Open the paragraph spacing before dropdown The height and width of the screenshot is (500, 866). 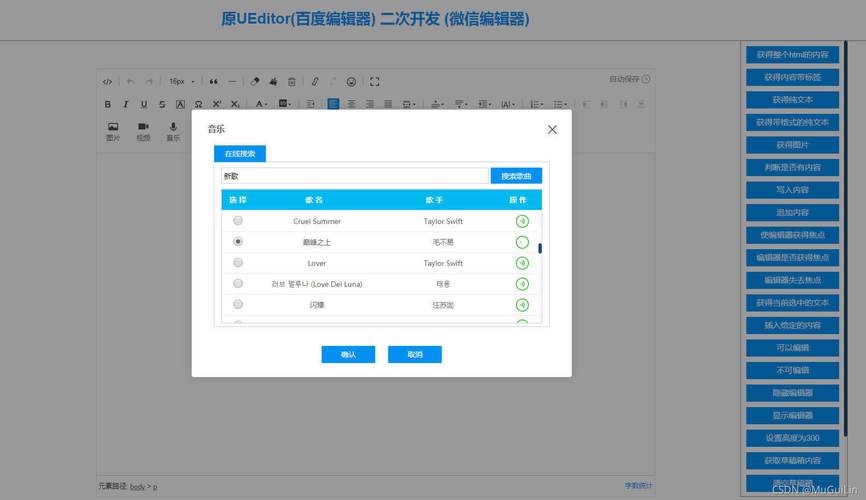coord(437,104)
